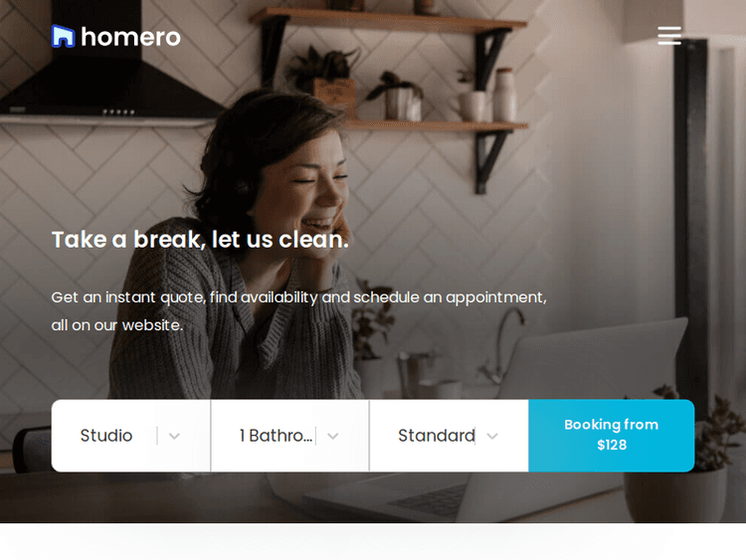Click the $128 price in booking button
The width and height of the screenshot is (746, 560).
(612, 446)
